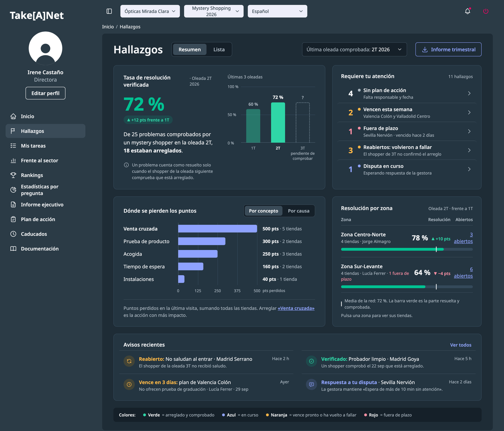Follow the «Venta cruzada» link
The image size is (504, 431).
click(296, 308)
